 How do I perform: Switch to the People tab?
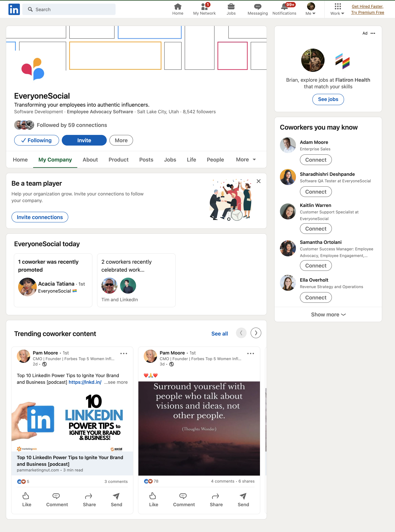215,160
